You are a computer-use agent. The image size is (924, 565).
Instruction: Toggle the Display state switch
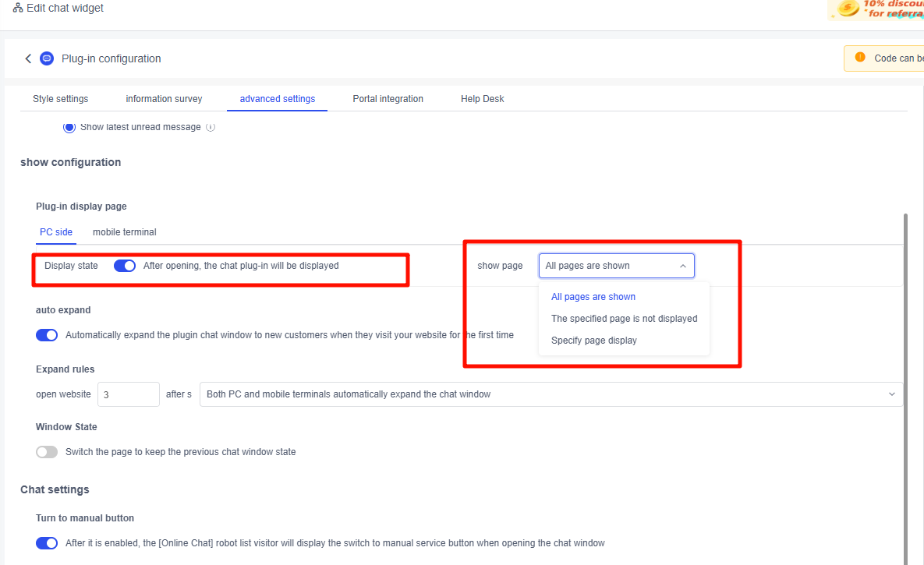[125, 266]
